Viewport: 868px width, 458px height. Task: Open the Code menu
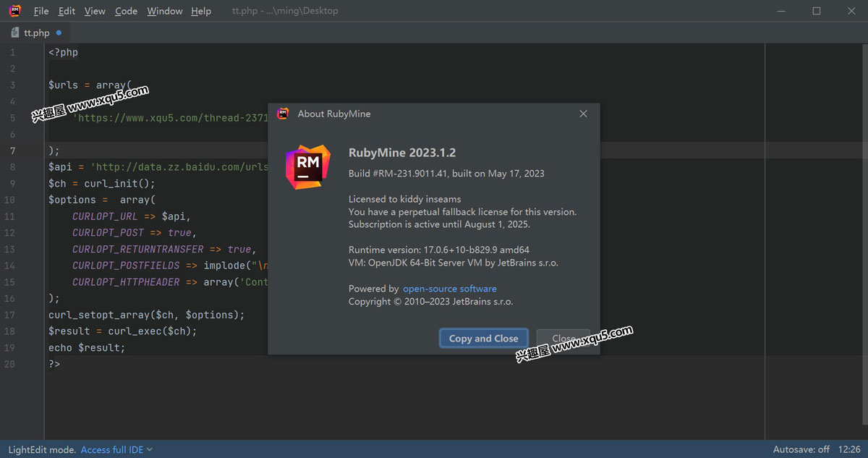126,11
